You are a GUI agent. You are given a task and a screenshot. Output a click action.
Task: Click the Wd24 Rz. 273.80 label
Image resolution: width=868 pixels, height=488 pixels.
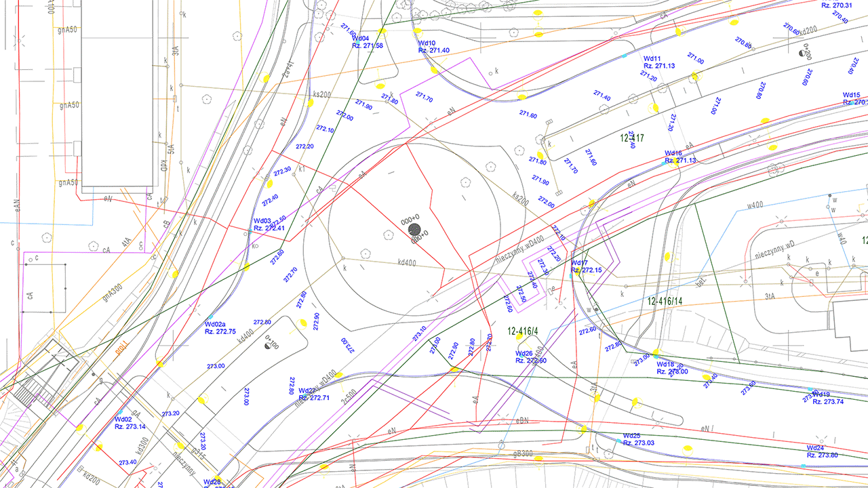pyautogui.click(x=822, y=451)
